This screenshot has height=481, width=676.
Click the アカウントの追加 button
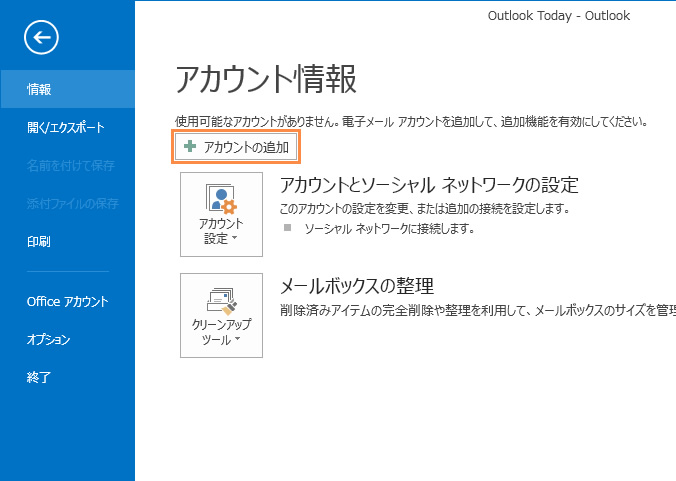pyautogui.click(x=236, y=147)
